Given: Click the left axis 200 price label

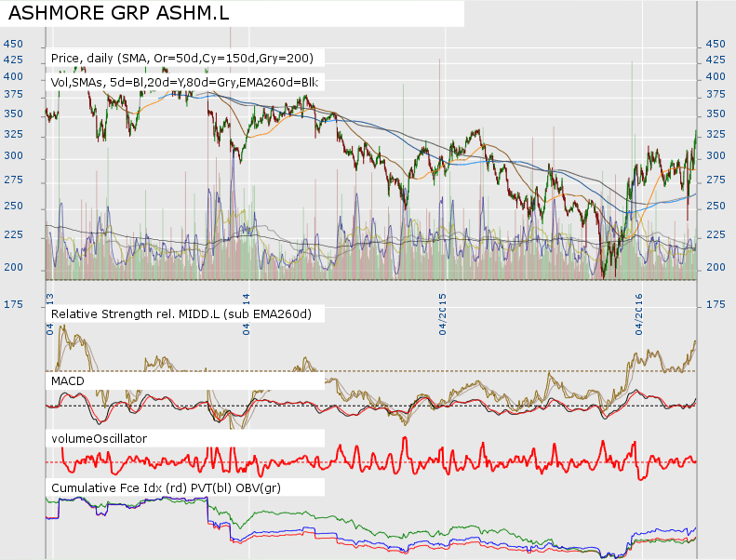Looking at the screenshot, I should pyautogui.click(x=13, y=267).
